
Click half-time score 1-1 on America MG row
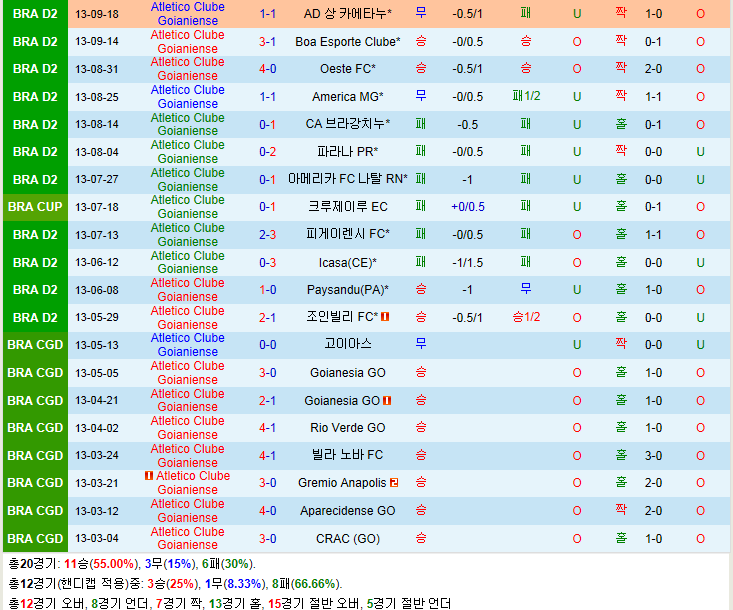click(653, 97)
